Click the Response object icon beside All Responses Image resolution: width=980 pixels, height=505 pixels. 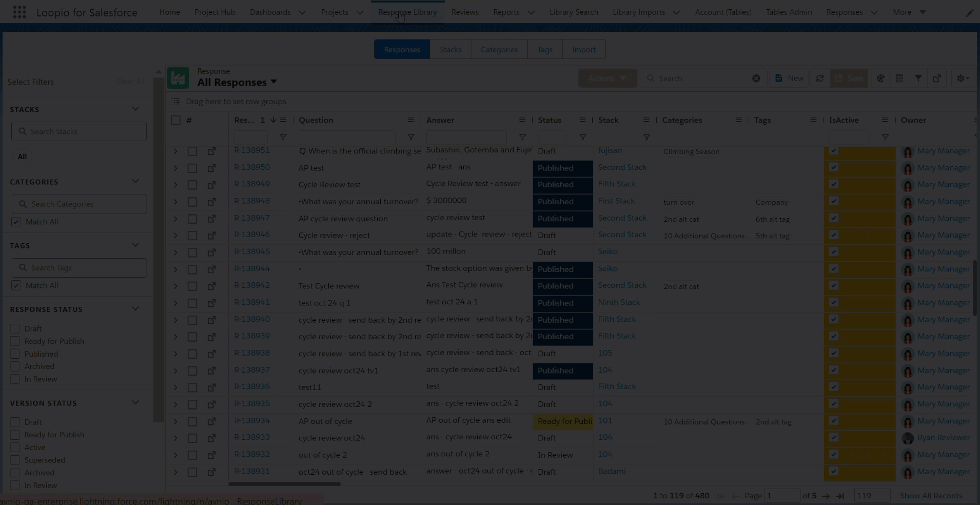[178, 78]
